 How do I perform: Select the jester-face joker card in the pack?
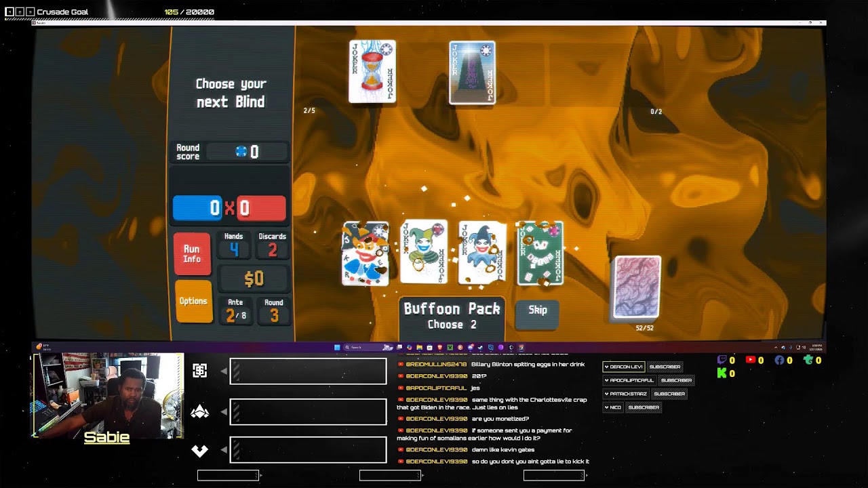click(x=366, y=253)
